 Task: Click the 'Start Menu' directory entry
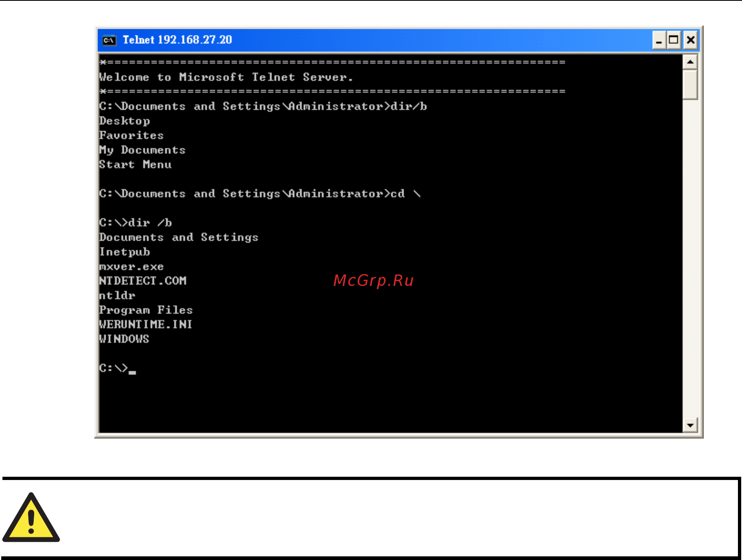(x=135, y=164)
